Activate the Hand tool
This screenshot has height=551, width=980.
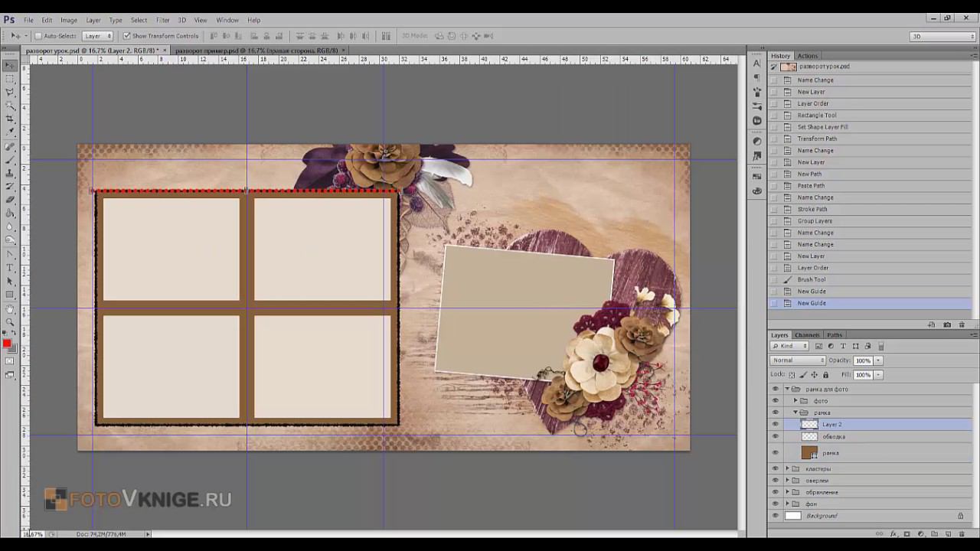pyautogui.click(x=10, y=308)
